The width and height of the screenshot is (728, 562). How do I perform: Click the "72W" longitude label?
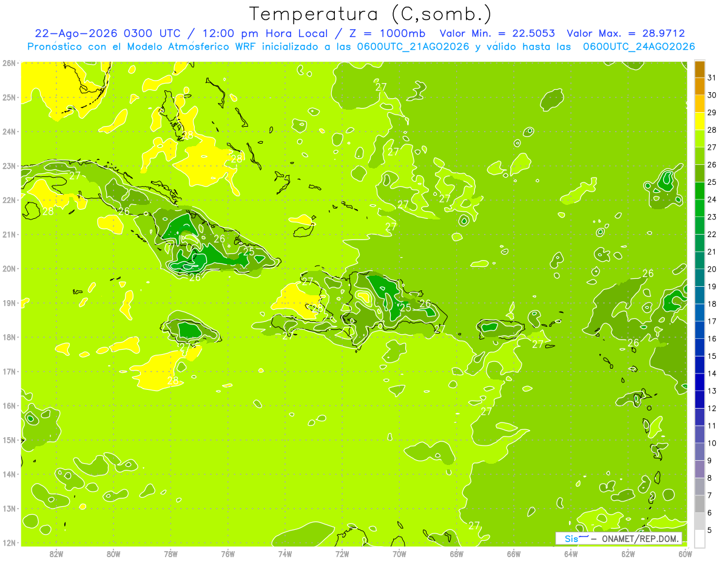[x=342, y=554]
